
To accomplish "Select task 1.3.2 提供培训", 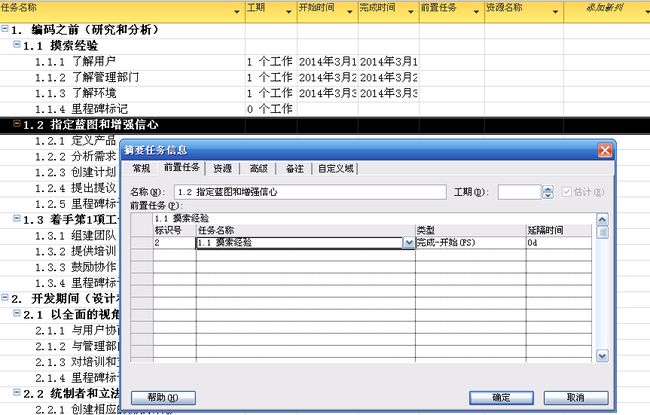I will coord(75,252).
